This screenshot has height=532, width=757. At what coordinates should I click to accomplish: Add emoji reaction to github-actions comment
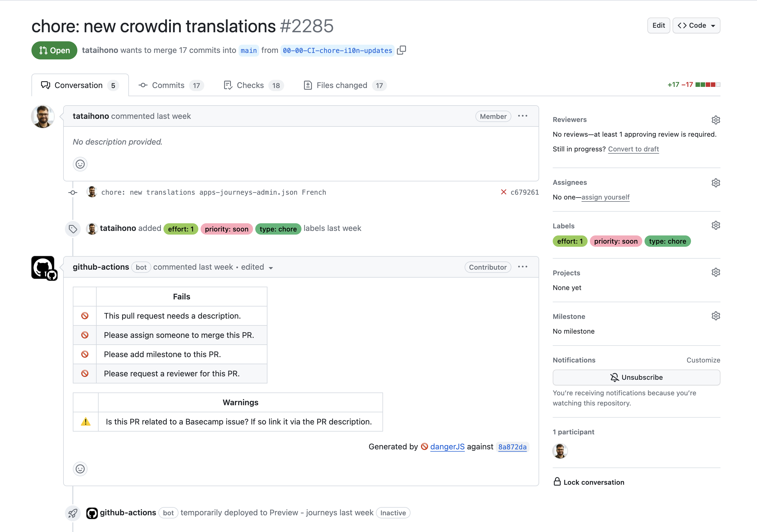80,469
